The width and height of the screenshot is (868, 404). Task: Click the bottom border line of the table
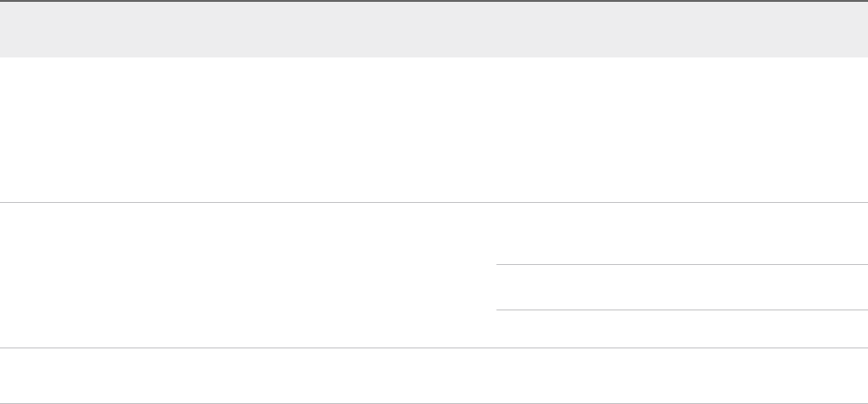click(434, 402)
